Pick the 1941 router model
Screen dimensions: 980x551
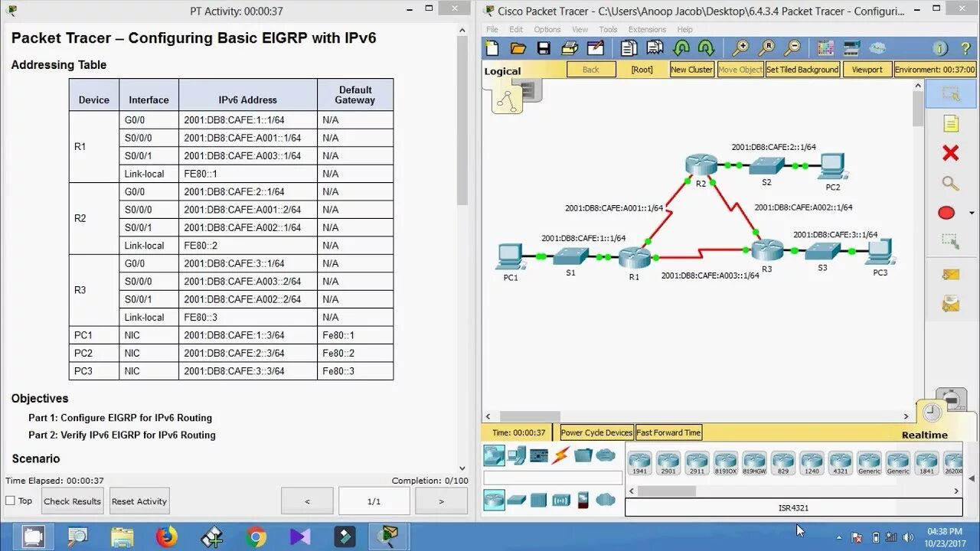click(x=639, y=463)
